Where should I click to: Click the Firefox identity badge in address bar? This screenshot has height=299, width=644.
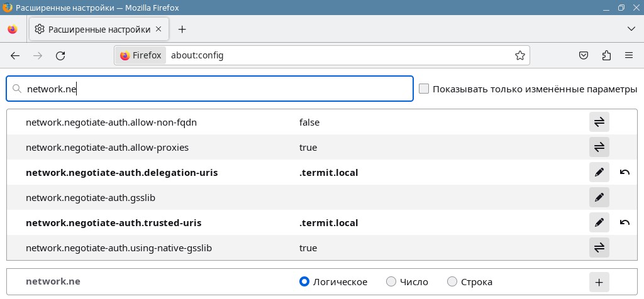pos(140,55)
